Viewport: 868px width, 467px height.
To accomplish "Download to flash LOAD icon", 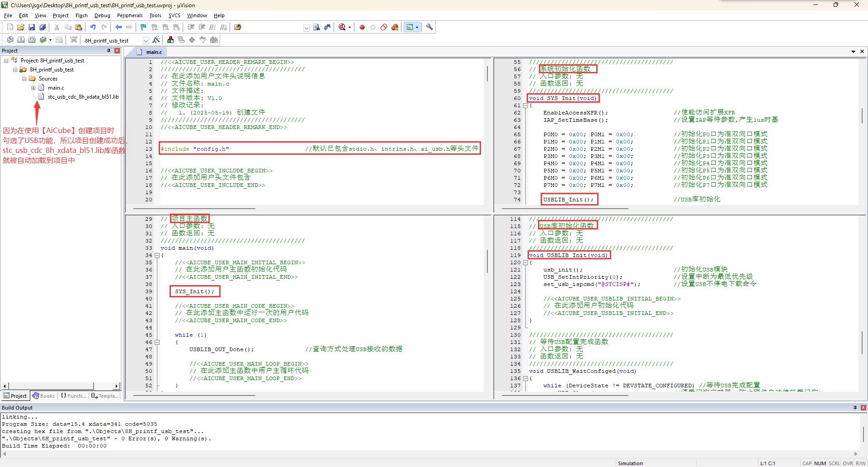I will tap(74, 40).
